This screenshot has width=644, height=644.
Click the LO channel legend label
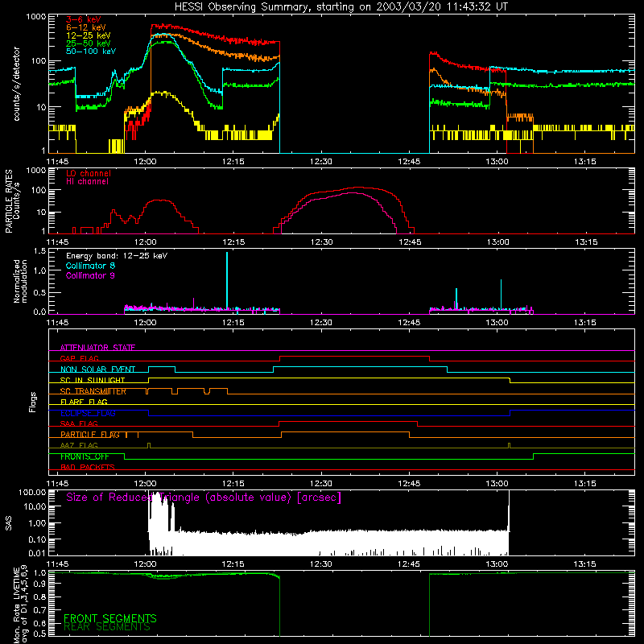tap(89, 173)
